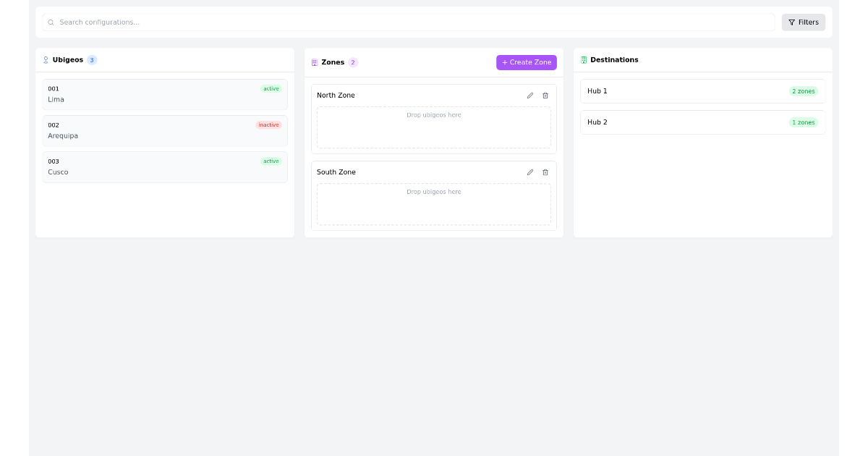Screen dimensions: 868x456
Task: Click the delete trash icon on South Zone
Action: 545,172
